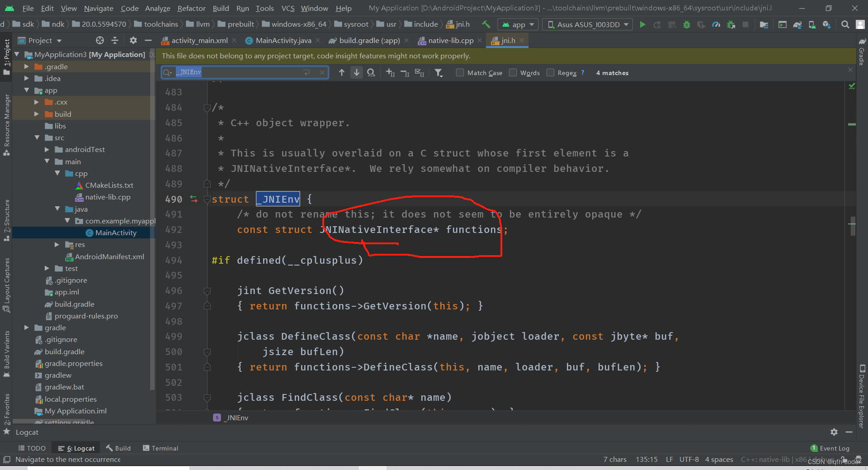Expand the .gradle folder
The width and height of the screenshot is (868, 470).
pos(27,66)
